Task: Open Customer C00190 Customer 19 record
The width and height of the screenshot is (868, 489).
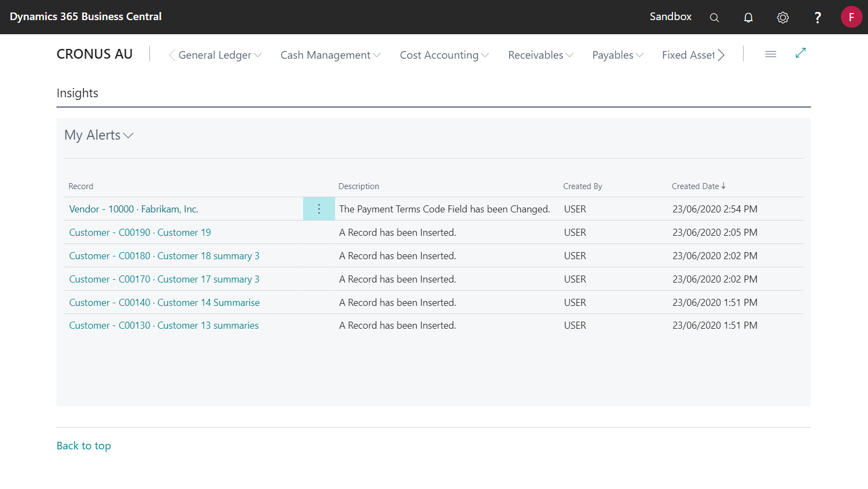Action: pyautogui.click(x=140, y=232)
